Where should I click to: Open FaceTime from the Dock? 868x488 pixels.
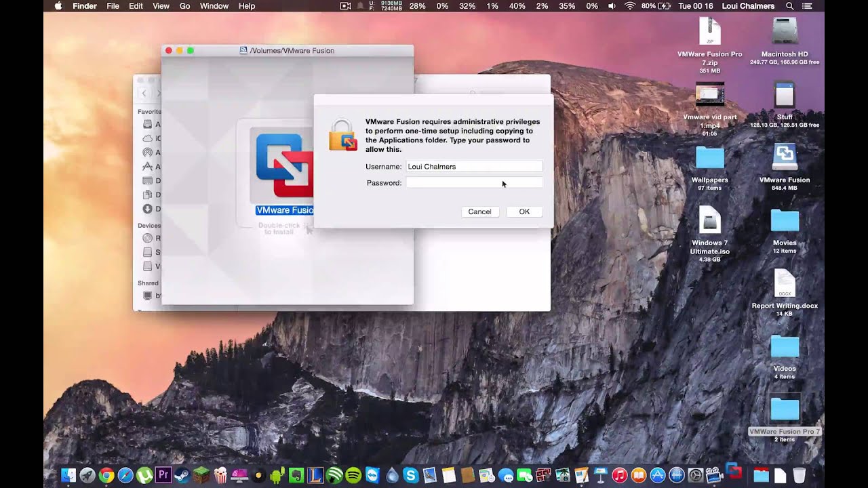525,475
